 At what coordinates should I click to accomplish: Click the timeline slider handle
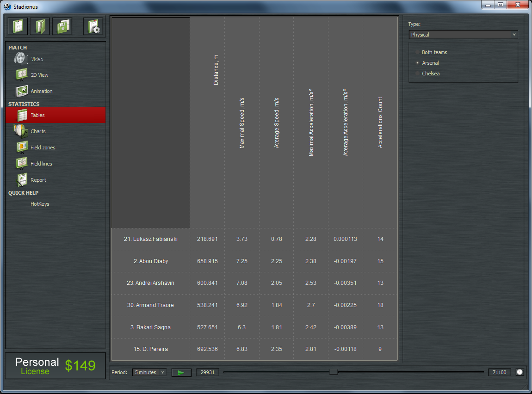point(334,372)
